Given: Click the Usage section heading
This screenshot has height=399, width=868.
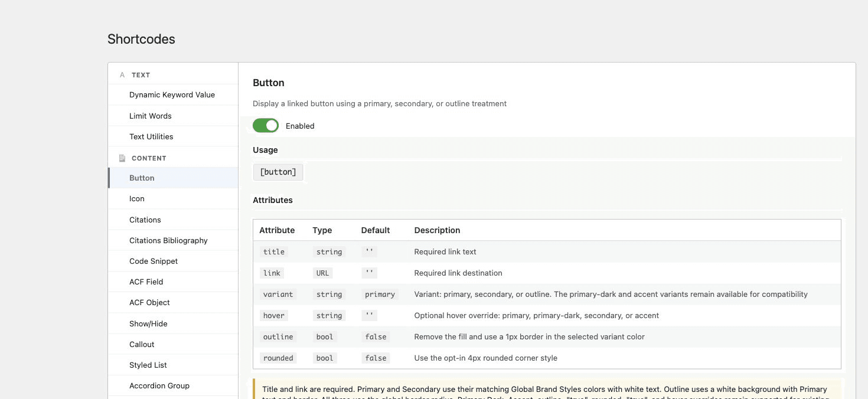Looking at the screenshot, I should click(265, 150).
